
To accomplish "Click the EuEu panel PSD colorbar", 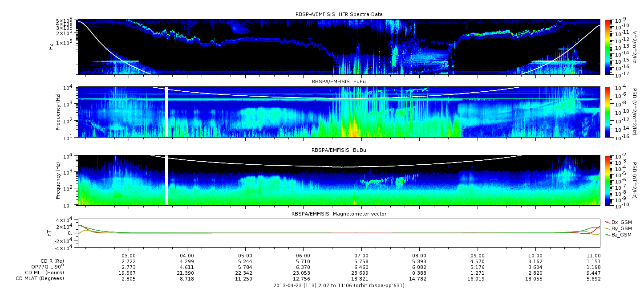I will 607,112.
